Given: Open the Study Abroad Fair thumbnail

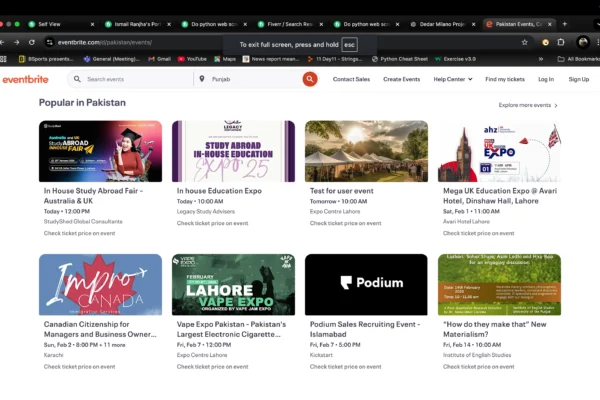Looking at the screenshot, I should pos(100,151).
